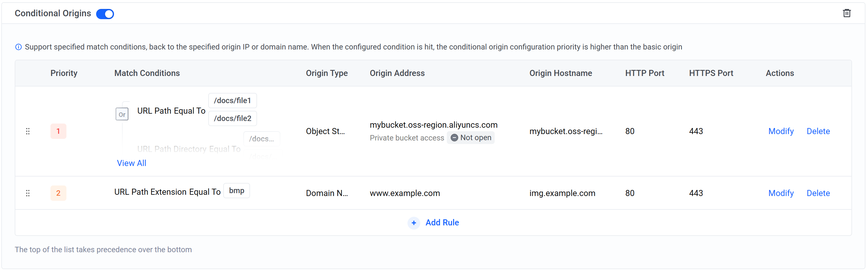Click the bmp extension tag

pyautogui.click(x=237, y=191)
